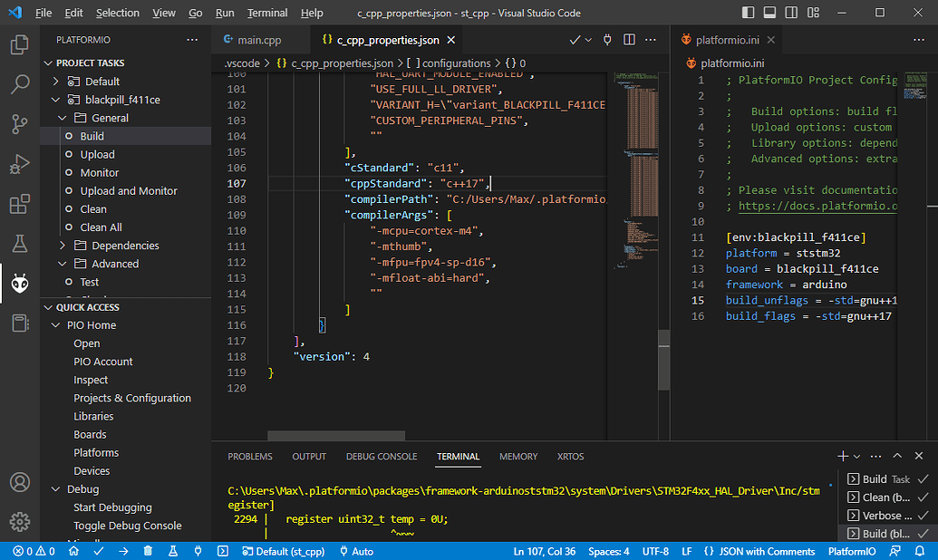Open the notifications bell in status bar
938x560 pixels.
pos(920,551)
